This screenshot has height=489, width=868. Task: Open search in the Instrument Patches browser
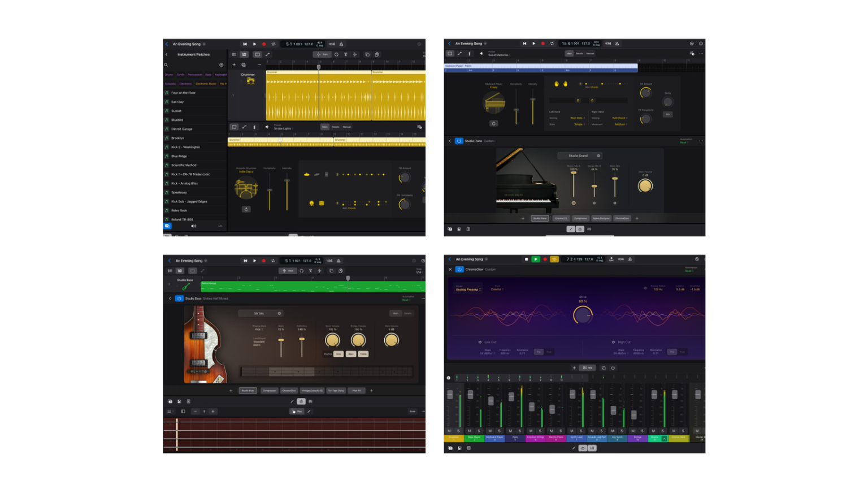(x=166, y=64)
